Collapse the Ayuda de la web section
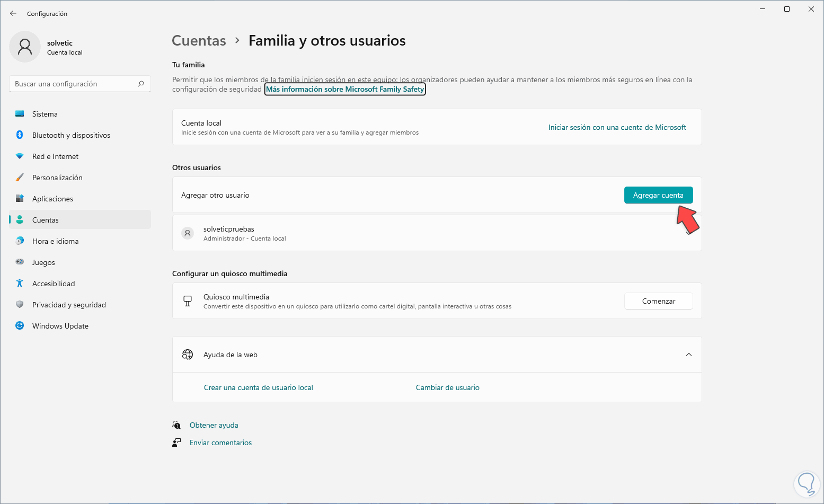Viewport: 824px width, 504px height. point(688,355)
